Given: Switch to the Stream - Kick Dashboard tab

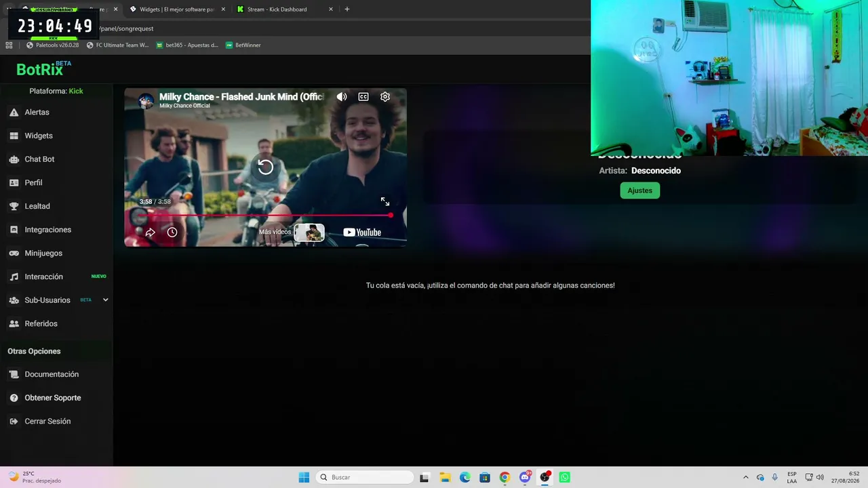Looking at the screenshot, I should 285,9.
